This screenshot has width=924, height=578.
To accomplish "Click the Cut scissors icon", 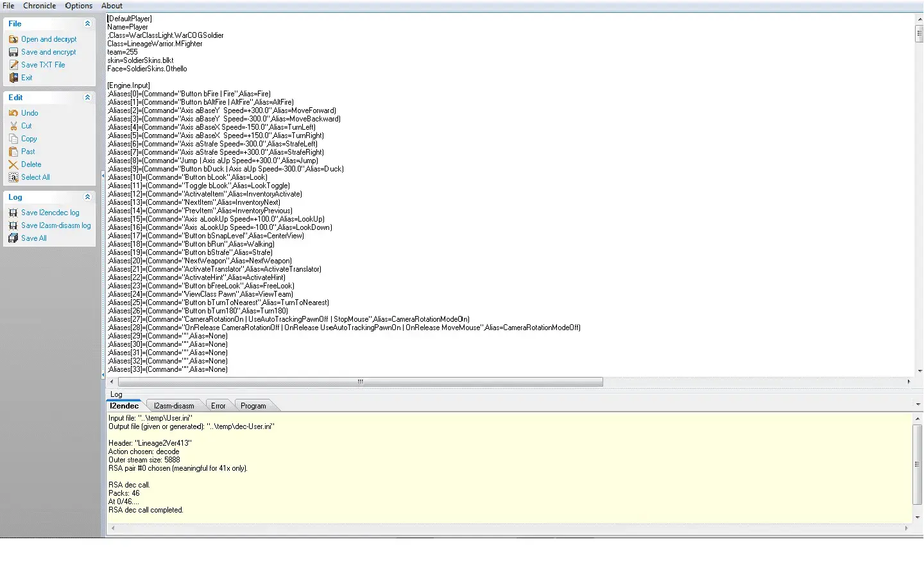I will point(13,126).
